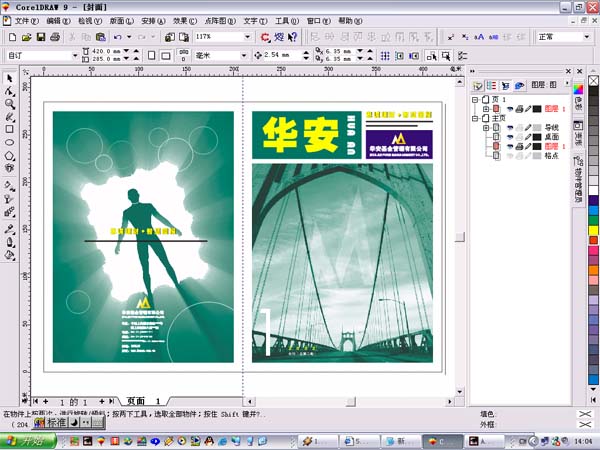
Task: Open the paper size 自订 dropdown
Action: click(75, 56)
